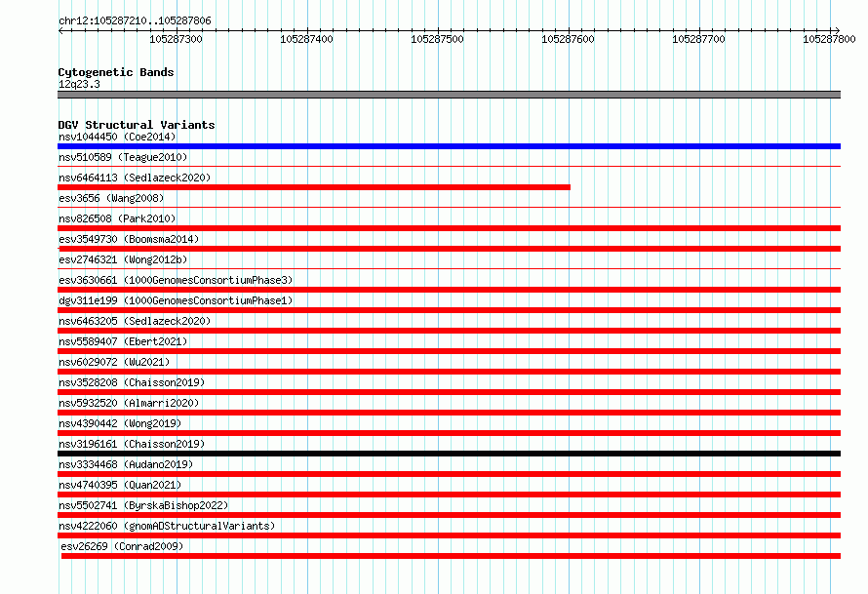Click the red bar under esv26269
The width and height of the screenshot is (868, 594).
[451, 556]
